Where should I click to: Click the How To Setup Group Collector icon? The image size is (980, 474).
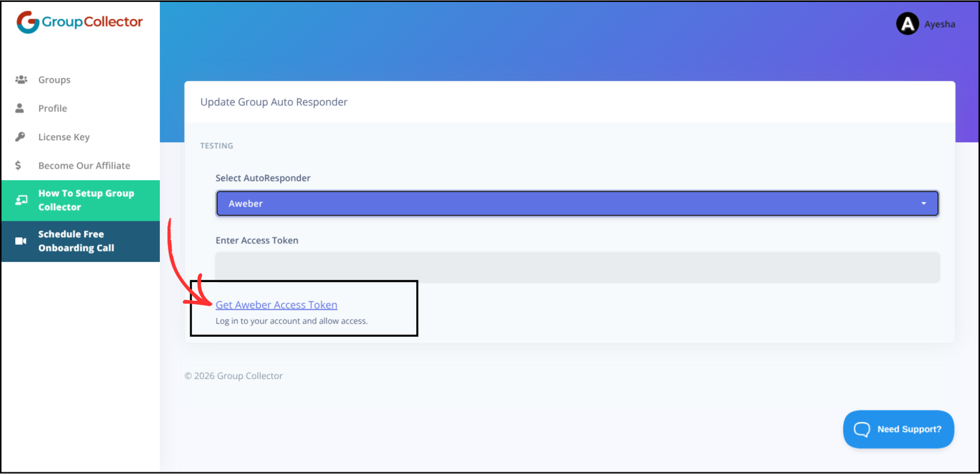pos(22,200)
